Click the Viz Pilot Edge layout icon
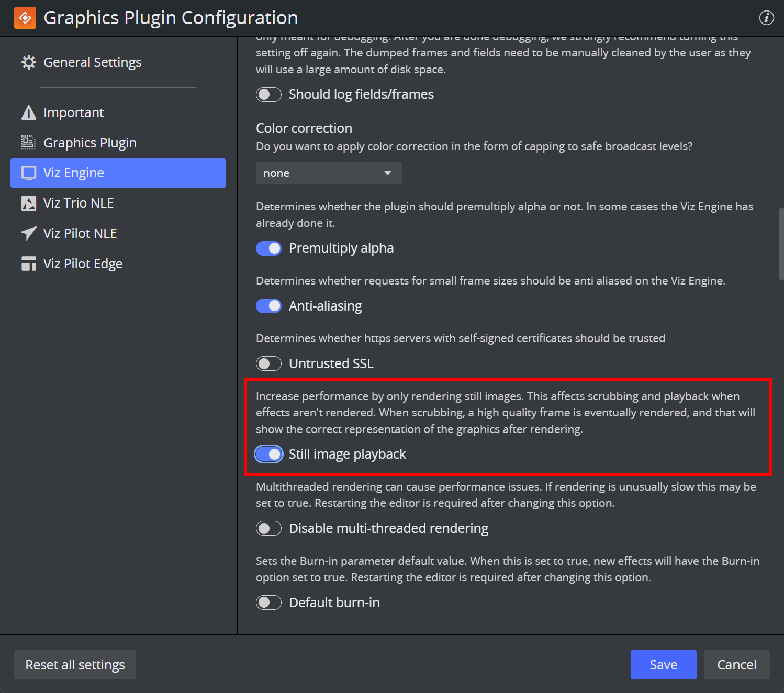784x693 pixels. [x=29, y=264]
